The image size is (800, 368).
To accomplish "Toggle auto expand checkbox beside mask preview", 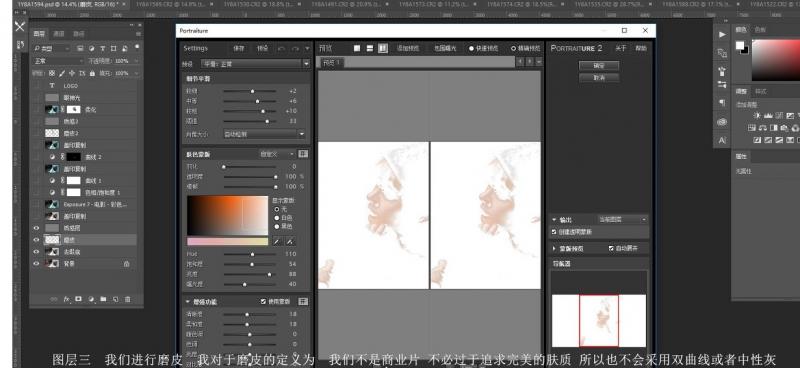I will coord(611,249).
